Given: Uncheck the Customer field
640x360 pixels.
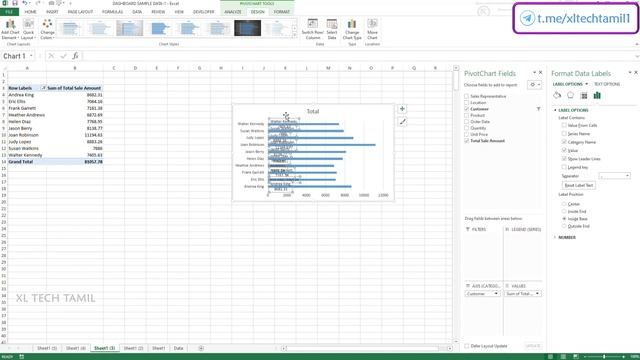Looking at the screenshot, I should tap(467, 109).
